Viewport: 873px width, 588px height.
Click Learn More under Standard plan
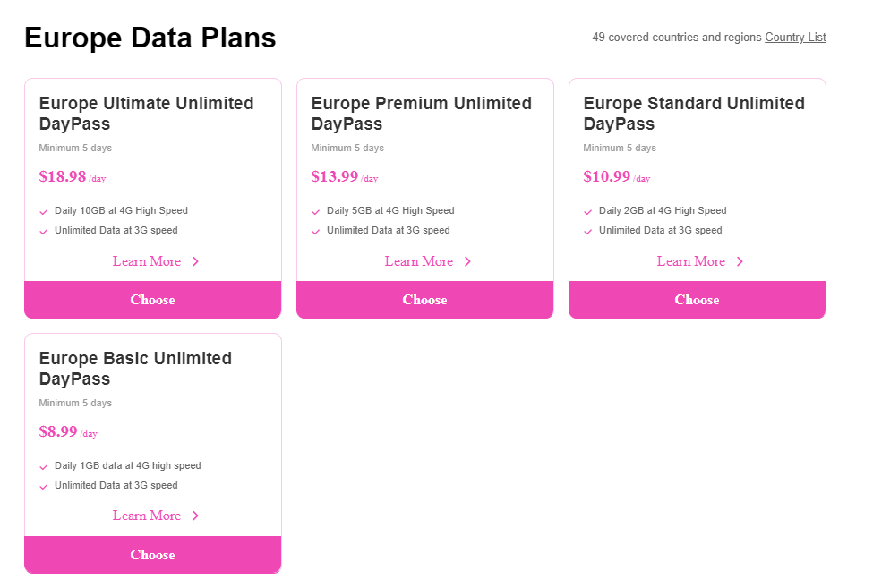691,261
